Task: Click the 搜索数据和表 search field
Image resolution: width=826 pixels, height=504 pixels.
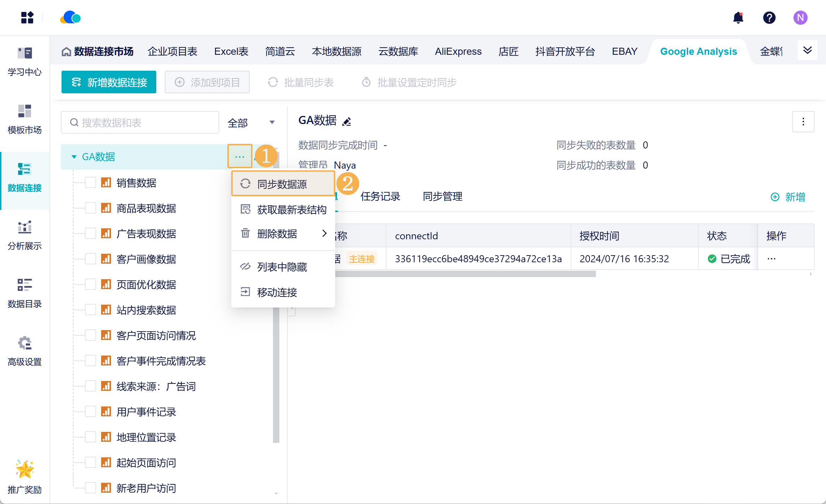Action: (140, 123)
